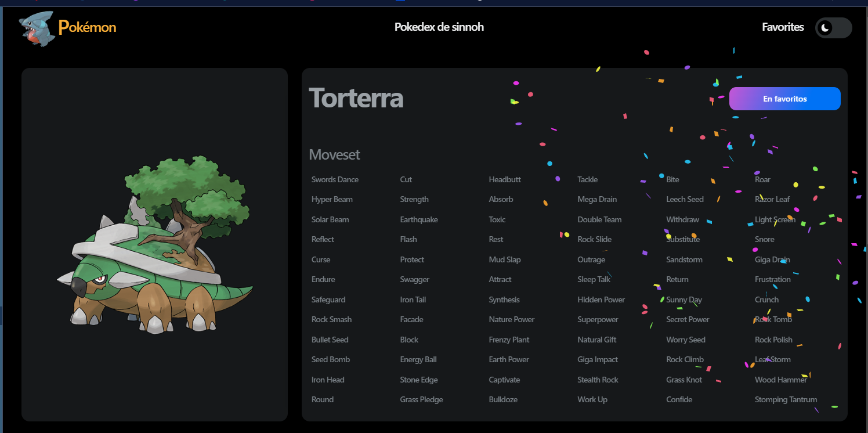Select the Energy Ball move
The image size is (868, 433).
[x=418, y=360]
